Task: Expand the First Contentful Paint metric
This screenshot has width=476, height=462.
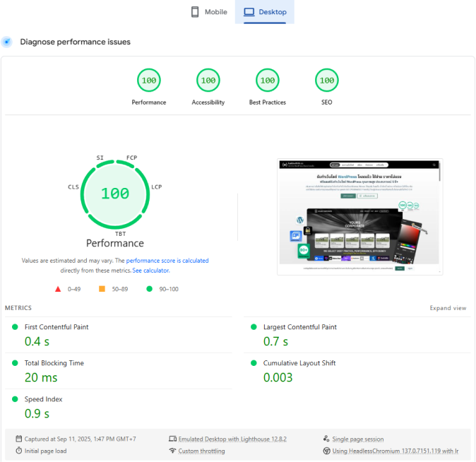Action: [119, 335]
